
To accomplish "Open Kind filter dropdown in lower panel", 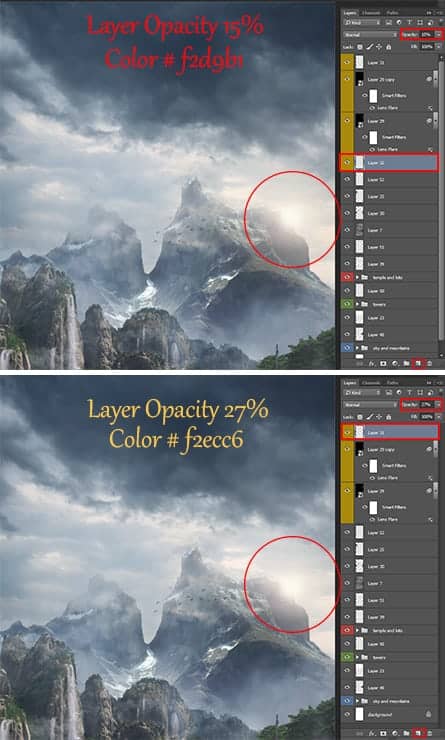I will (362, 392).
